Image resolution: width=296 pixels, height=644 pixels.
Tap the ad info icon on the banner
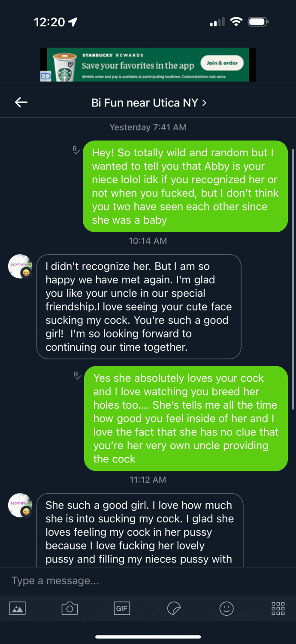(45, 75)
